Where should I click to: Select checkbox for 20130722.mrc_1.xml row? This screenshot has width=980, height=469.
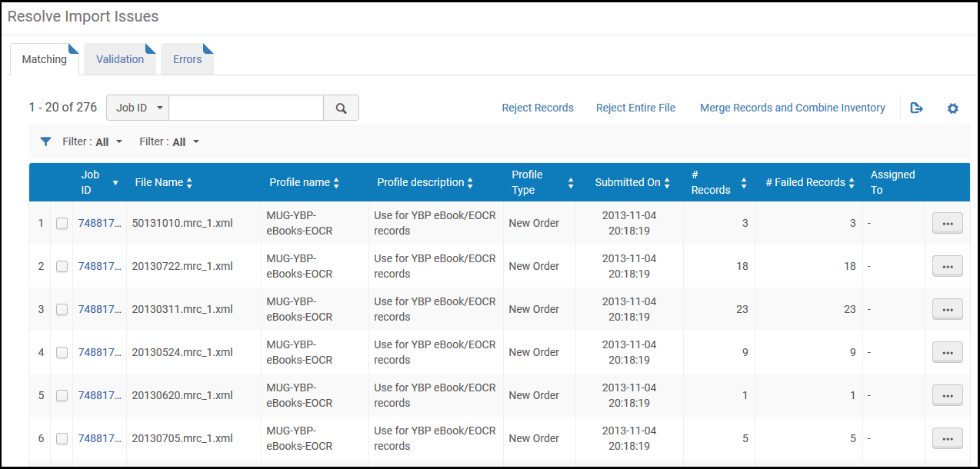click(x=62, y=267)
